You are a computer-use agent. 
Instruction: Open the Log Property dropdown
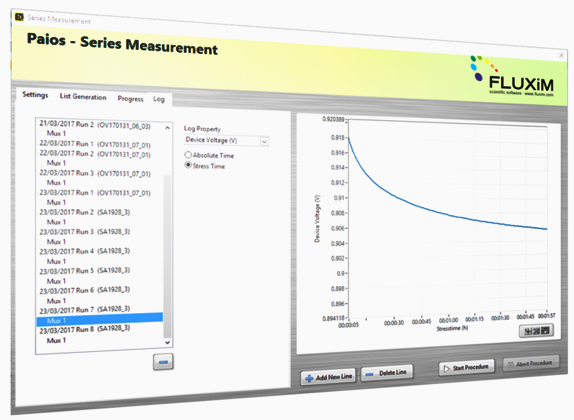[x=226, y=141]
